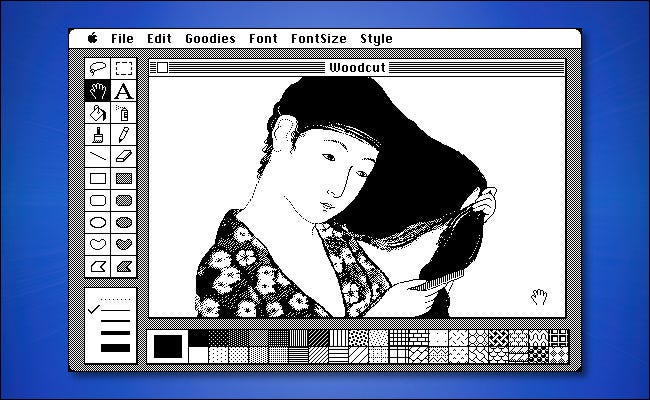Expand the FontSize menu
Viewport: 650px width, 400px height.
318,39
